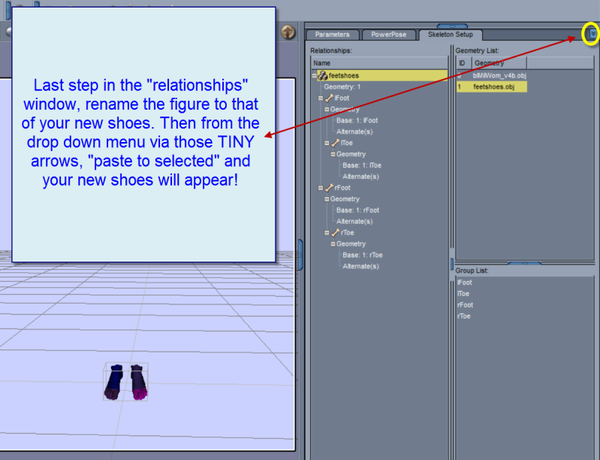Collapse the lFoot bone node
Image resolution: width=600 pixels, height=460 pixels.
point(320,98)
